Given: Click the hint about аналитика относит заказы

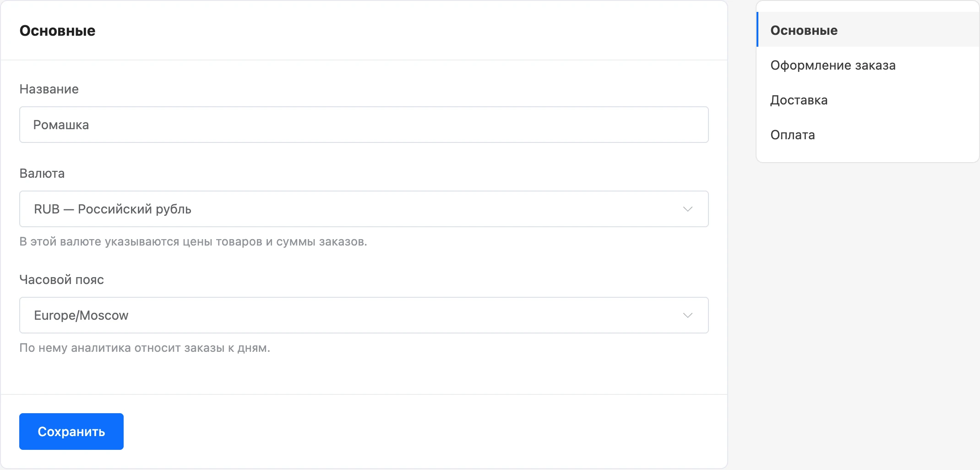Looking at the screenshot, I should click(145, 348).
